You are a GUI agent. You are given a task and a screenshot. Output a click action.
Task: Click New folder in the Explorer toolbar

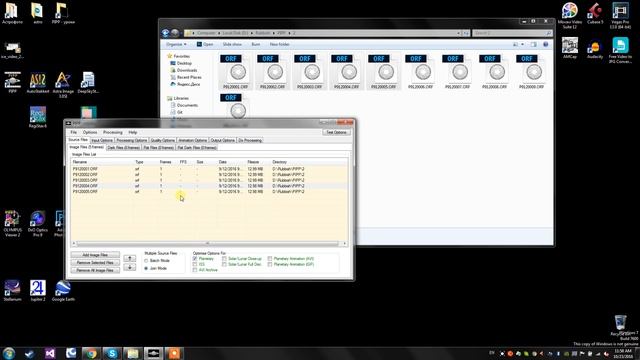pyautogui.click(x=280, y=44)
